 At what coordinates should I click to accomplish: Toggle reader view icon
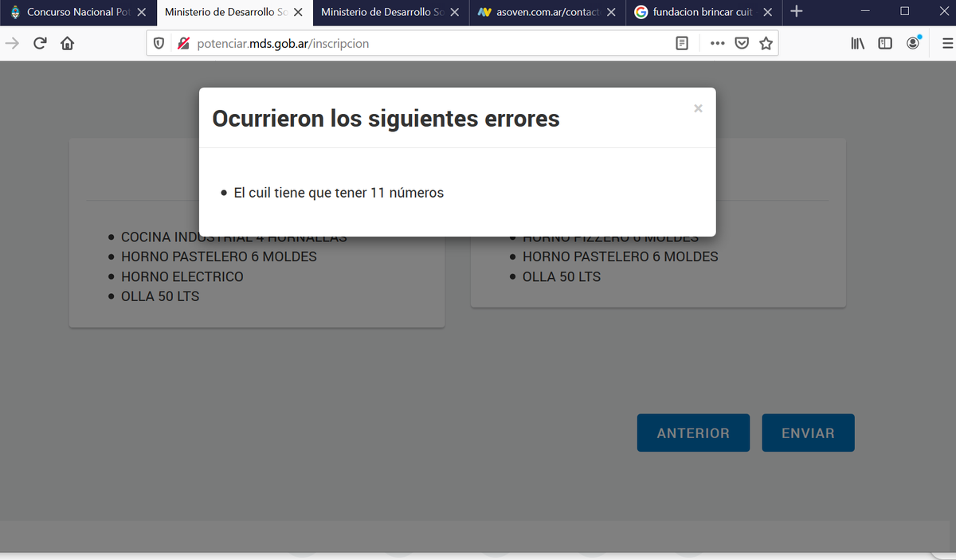coord(682,44)
